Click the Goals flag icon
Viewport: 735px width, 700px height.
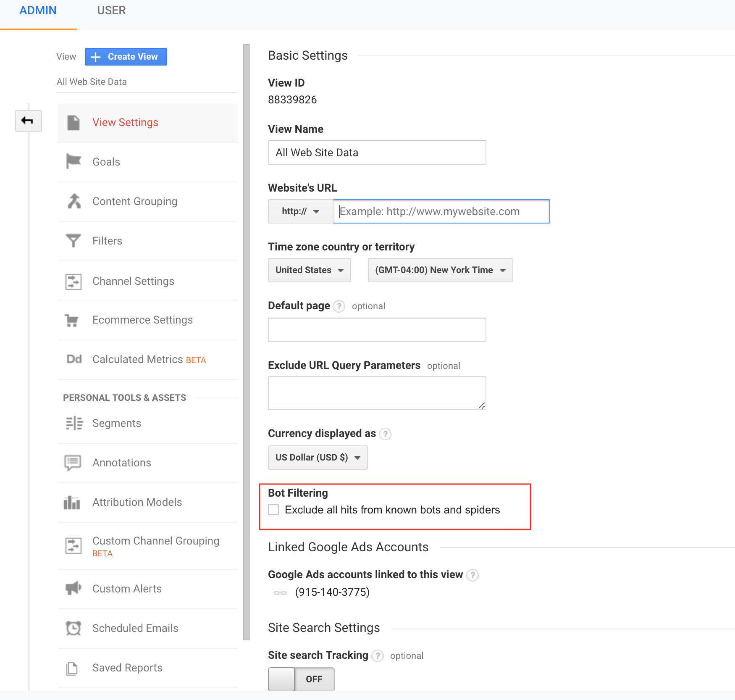pyautogui.click(x=73, y=161)
